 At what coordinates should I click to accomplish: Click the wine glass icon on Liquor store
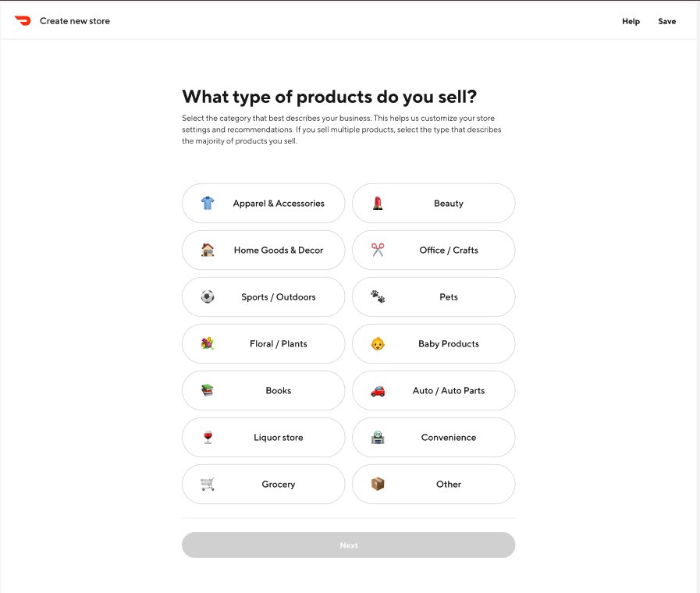pyautogui.click(x=206, y=437)
